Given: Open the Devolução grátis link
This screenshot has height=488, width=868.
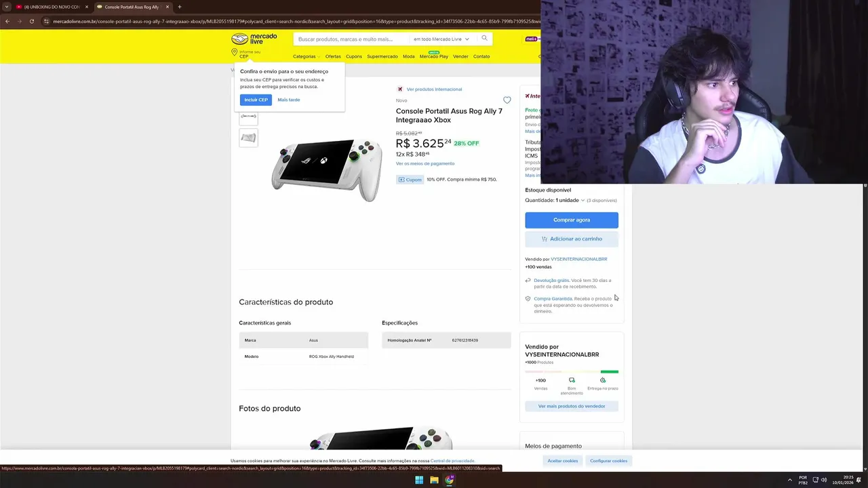Looking at the screenshot, I should [x=551, y=280].
